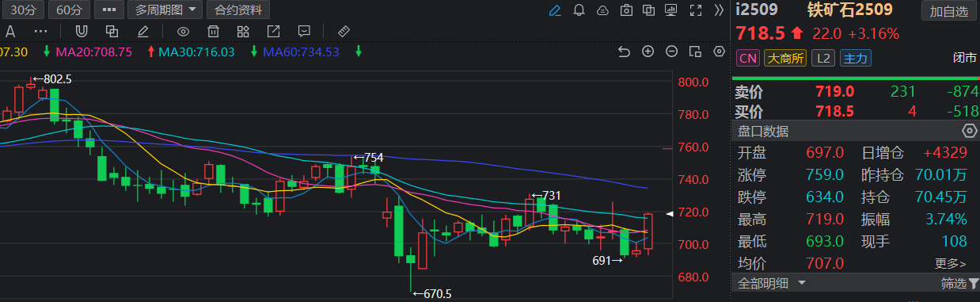Select the ruler measurement tool
Screen dimensions: 980x302
coord(344,32)
